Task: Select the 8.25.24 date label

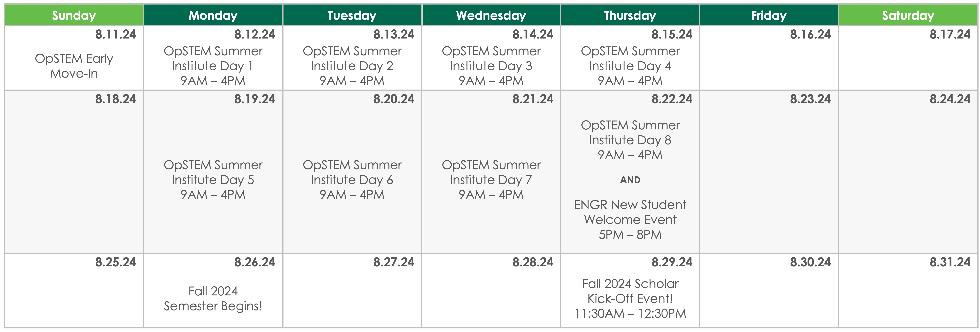Action: [116, 262]
